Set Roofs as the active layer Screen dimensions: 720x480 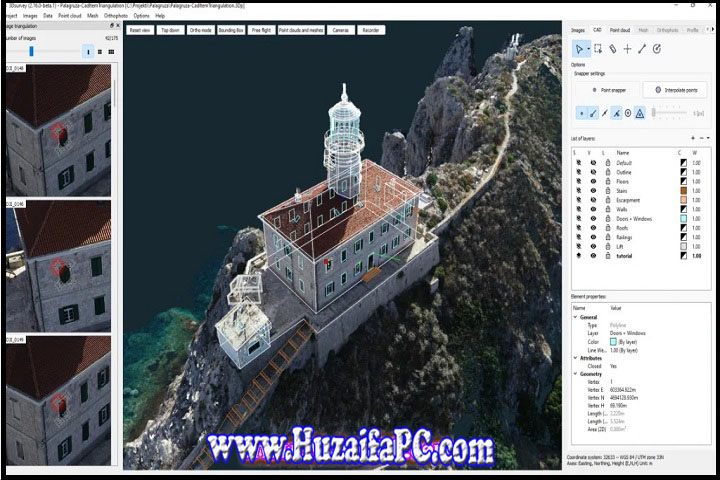coord(579,228)
